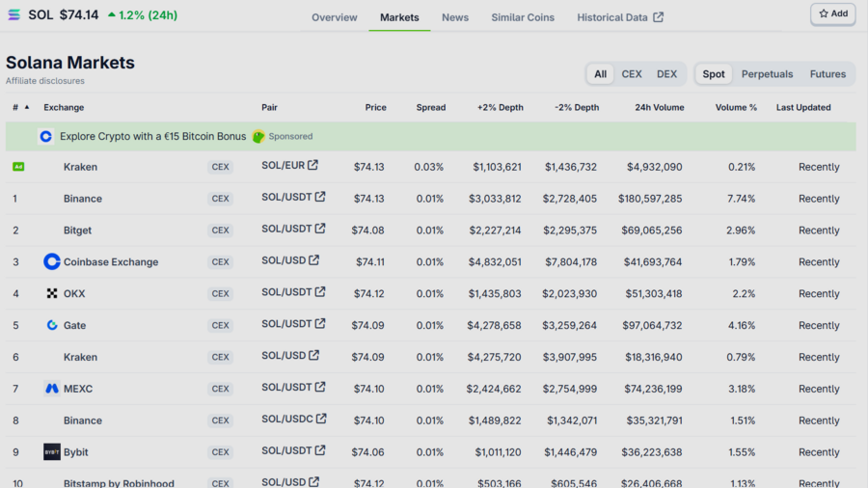This screenshot has width=868, height=488.
Task: Click the CEX tag in the OKX row
Action: (x=220, y=293)
